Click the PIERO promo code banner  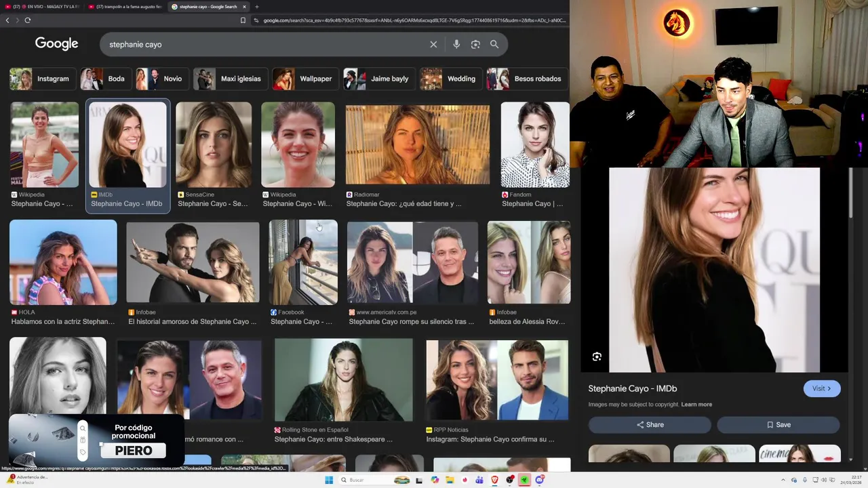[x=96, y=441]
